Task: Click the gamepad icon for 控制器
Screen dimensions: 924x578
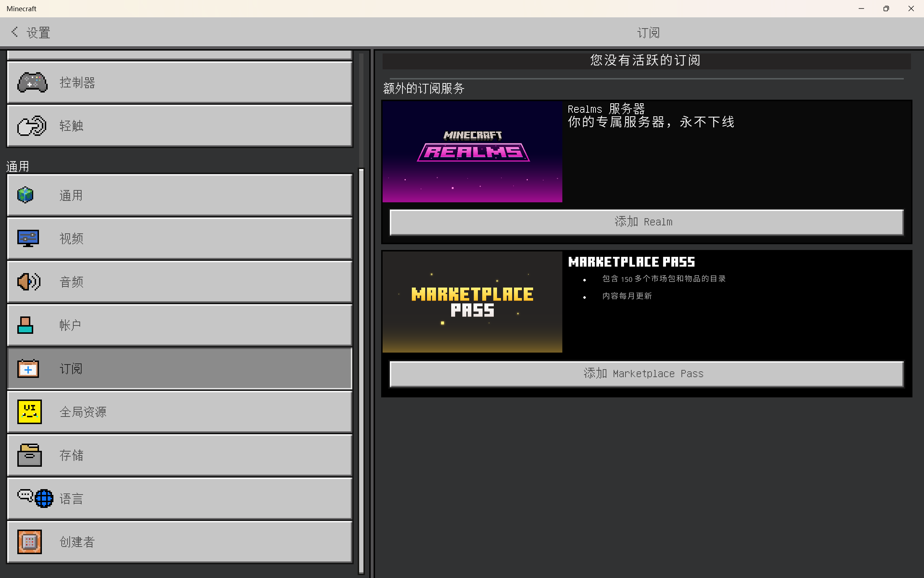Action: 32,82
